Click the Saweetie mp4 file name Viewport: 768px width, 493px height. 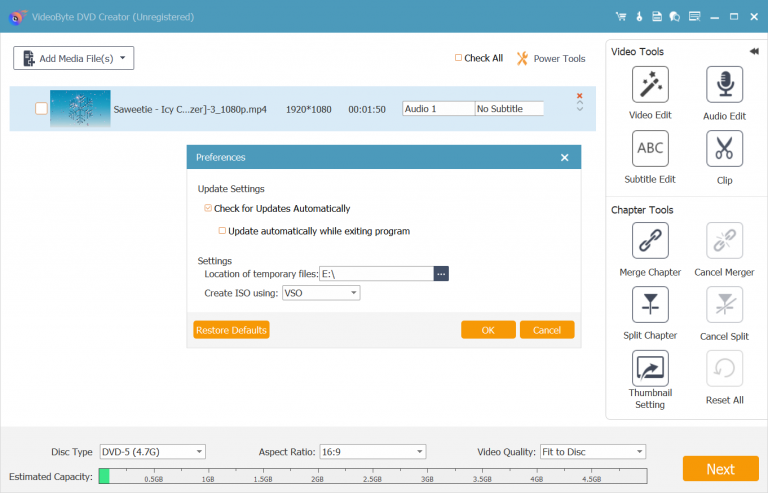190,109
